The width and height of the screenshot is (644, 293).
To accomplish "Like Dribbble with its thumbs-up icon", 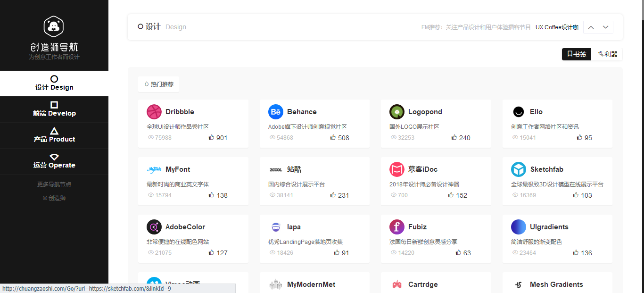I will click(x=211, y=137).
